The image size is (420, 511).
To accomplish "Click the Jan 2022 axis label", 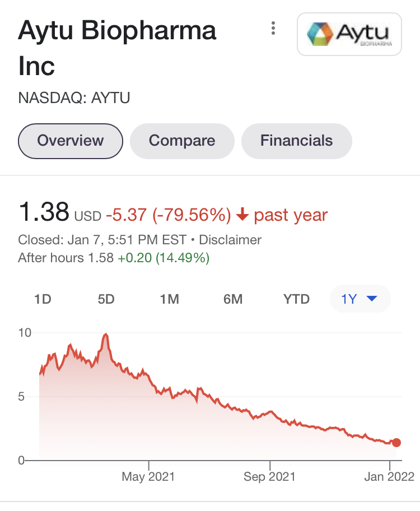I will tap(389, 477).
